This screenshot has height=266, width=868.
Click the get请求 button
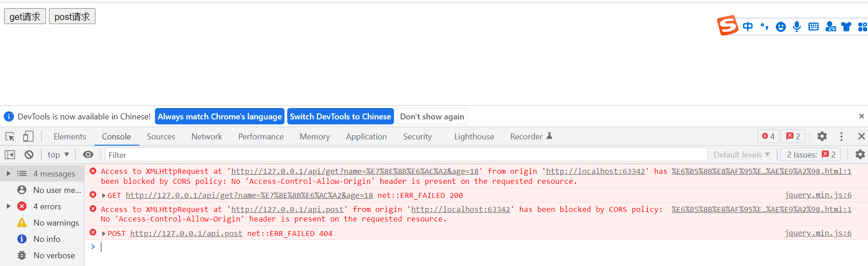(25, 16)
